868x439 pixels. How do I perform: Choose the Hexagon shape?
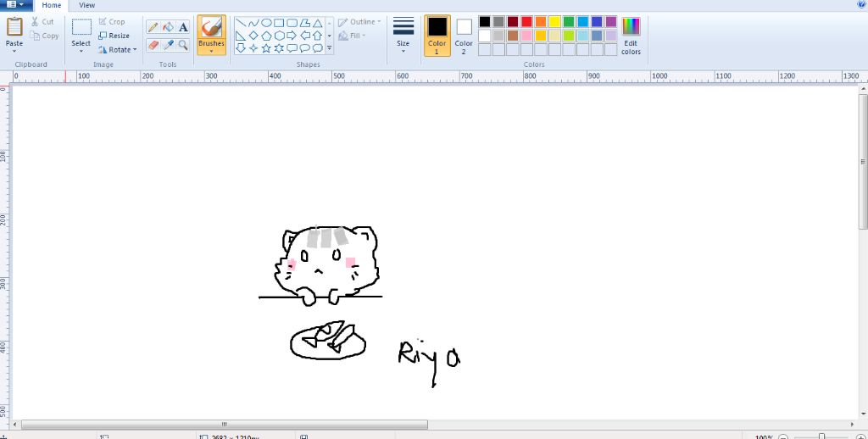[x=279, y=36]
